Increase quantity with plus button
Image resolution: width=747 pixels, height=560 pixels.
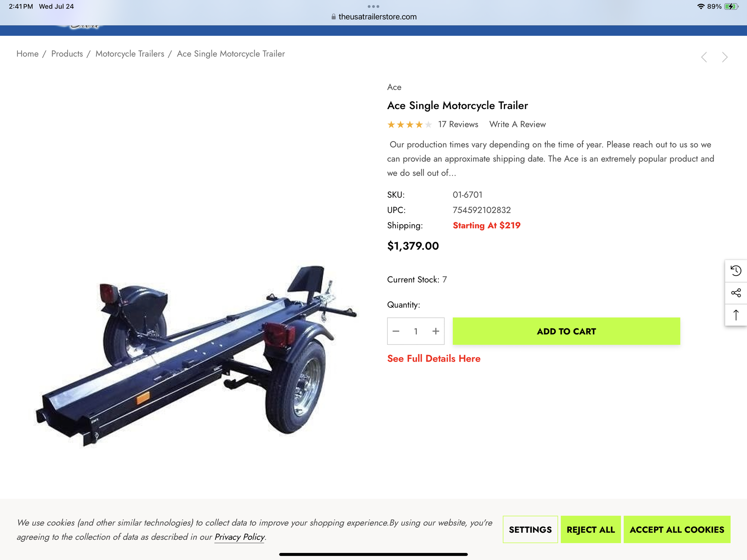click(x=436, y=331)
